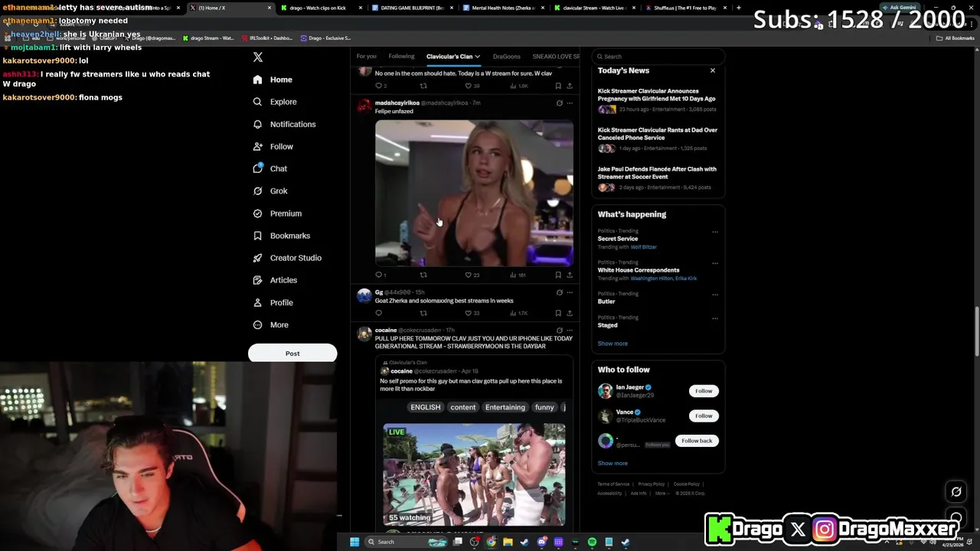Screen dimensions: 980x551
Task: Open Follow in the X sidebar
Action: (x=273, y=146)
